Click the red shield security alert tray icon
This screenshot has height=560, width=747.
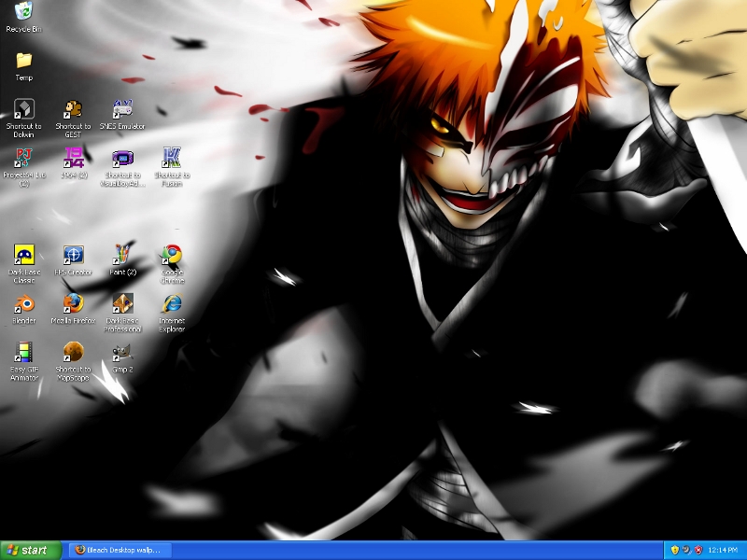pyautogui.click(x=698, y=551)
